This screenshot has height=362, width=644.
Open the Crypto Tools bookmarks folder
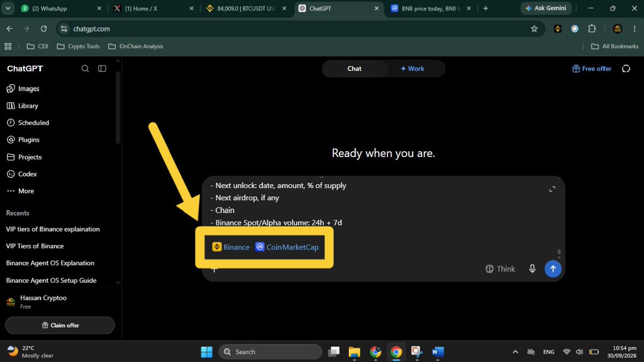pyautogui.click(x=78, y=47)
